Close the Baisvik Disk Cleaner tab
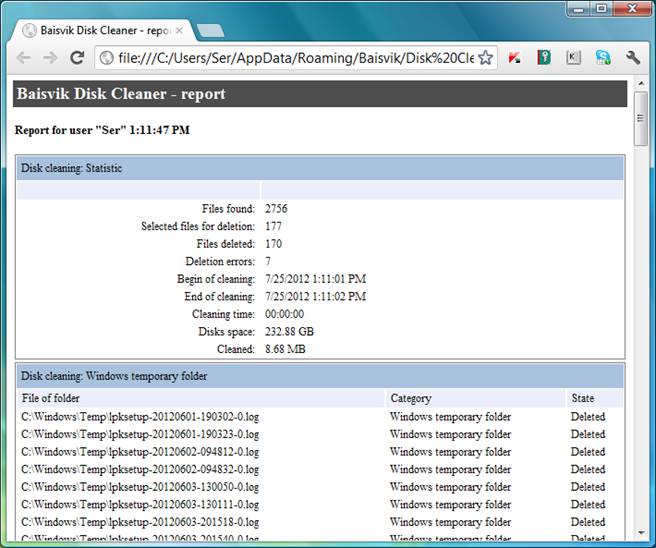656x548 pixels. (x=179, y=31)
